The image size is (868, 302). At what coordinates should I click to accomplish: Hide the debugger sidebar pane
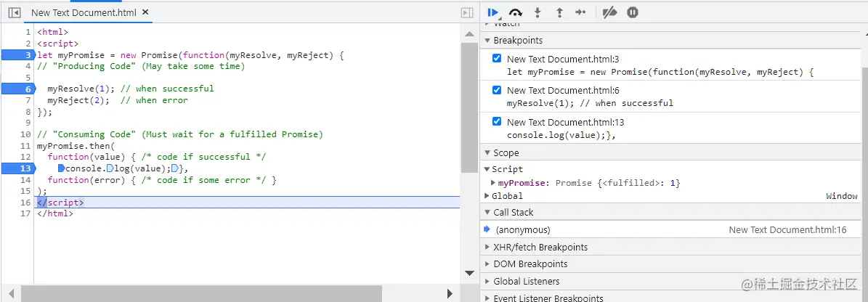click(467, 12)
